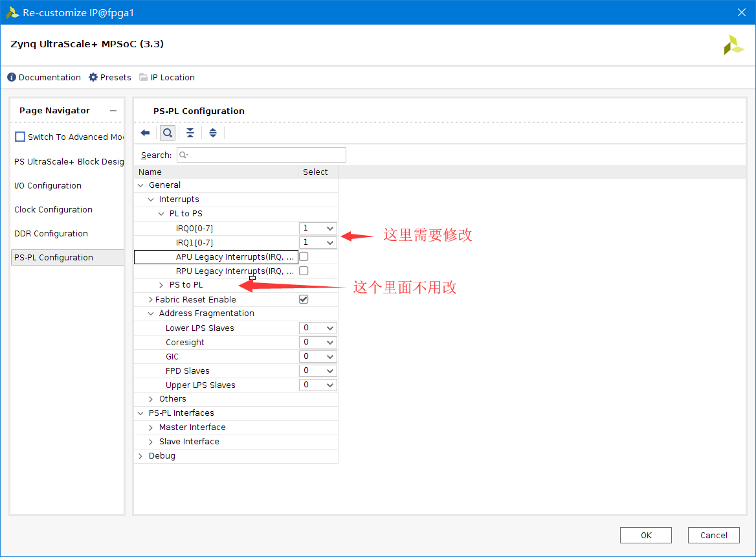Open the Coresight dropdown
The width and height of the screenshot is (756, 557).
318,343
